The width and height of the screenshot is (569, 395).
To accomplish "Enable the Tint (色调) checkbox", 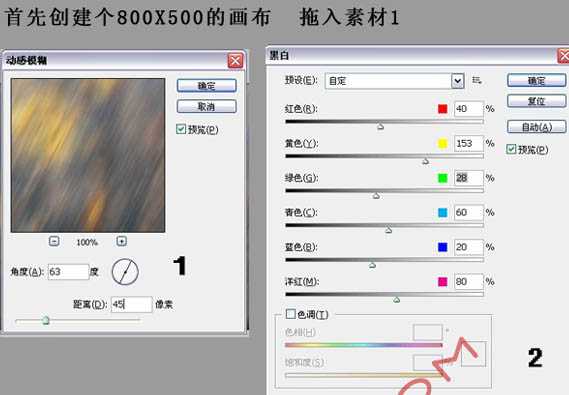I will pos(290,314).
